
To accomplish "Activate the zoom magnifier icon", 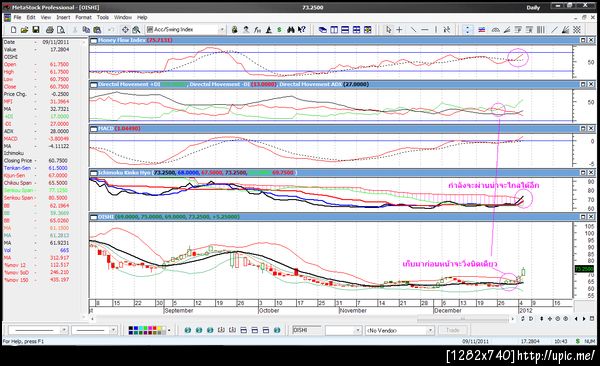I will [136, 29].
